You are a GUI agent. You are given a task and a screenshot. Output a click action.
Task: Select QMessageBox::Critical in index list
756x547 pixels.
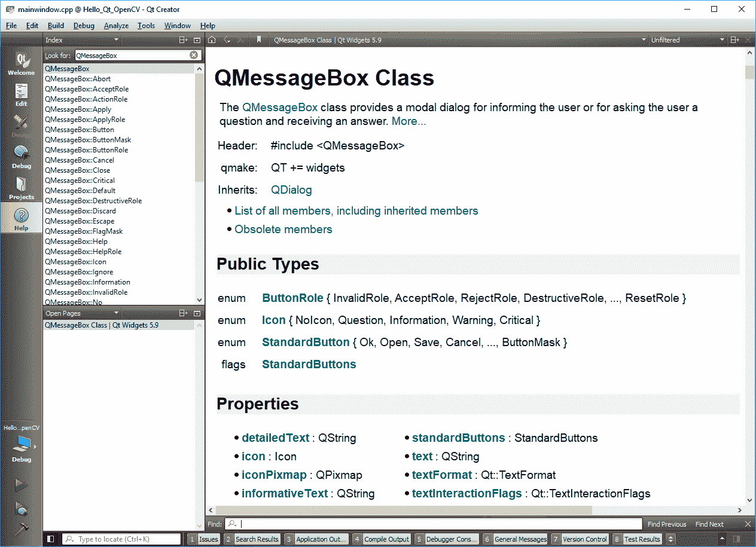point(80,181)
